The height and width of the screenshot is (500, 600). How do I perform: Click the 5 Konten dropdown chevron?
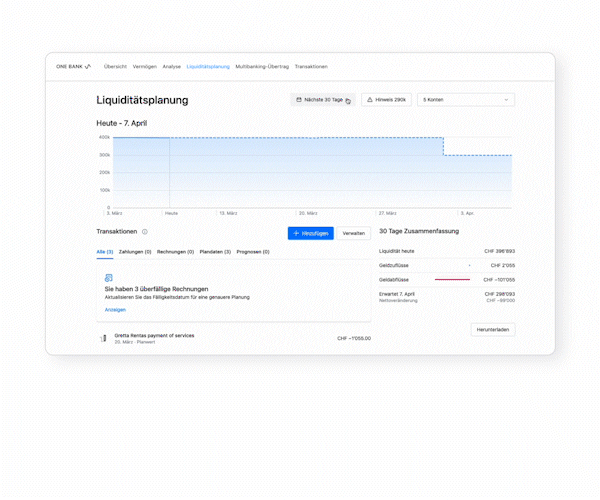(x=506, y=100)
